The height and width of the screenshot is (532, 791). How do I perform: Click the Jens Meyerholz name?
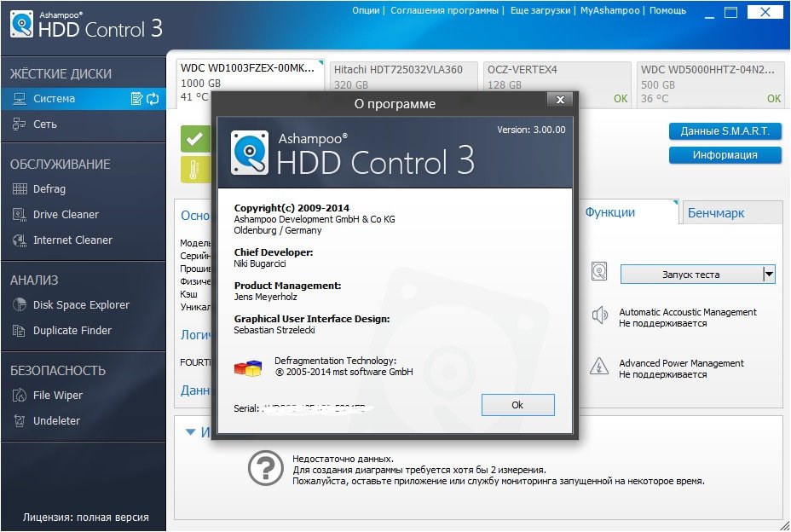tap(265, 297)
